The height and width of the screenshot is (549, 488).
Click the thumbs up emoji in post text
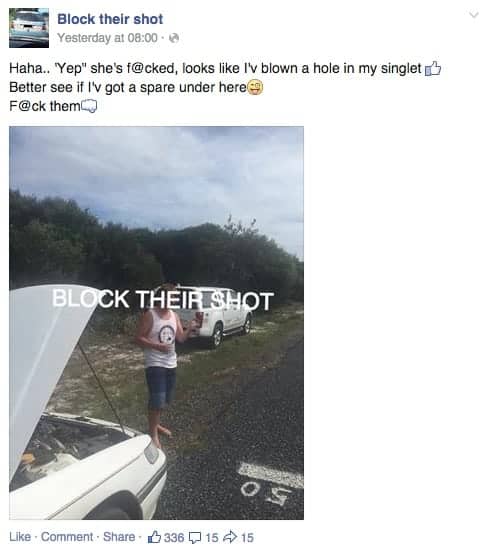tap(433, 68)
